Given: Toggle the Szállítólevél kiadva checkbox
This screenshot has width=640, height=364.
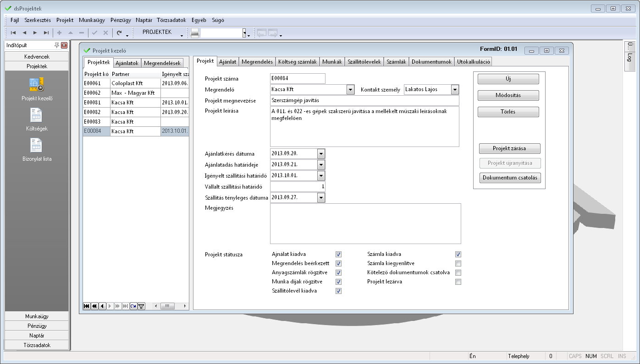Looking at the screenshot, I should click(339, 291).
